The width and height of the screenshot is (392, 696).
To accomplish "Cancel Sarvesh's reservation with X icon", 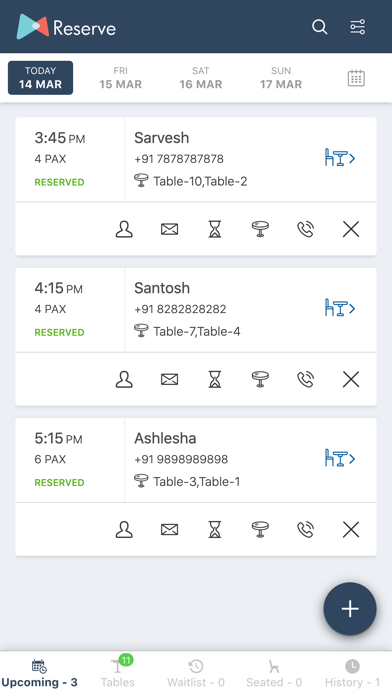I will tap(351, 229).
